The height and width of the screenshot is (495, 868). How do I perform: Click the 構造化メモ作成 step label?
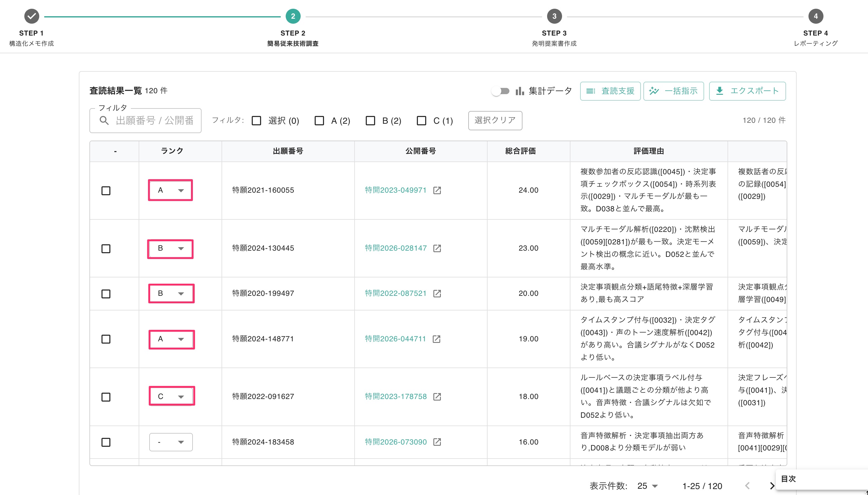point(31,44)
